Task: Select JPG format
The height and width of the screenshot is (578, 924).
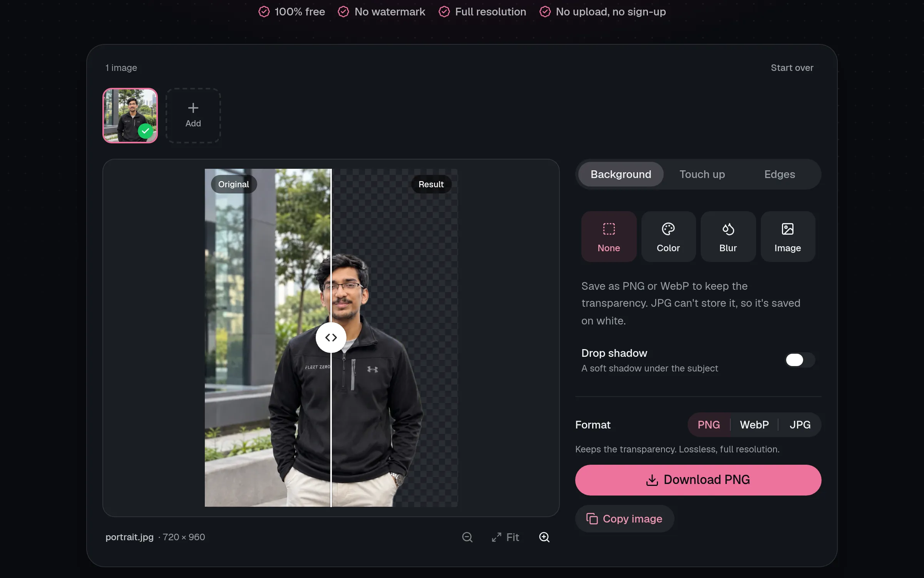Action: (x=800, y=425)
